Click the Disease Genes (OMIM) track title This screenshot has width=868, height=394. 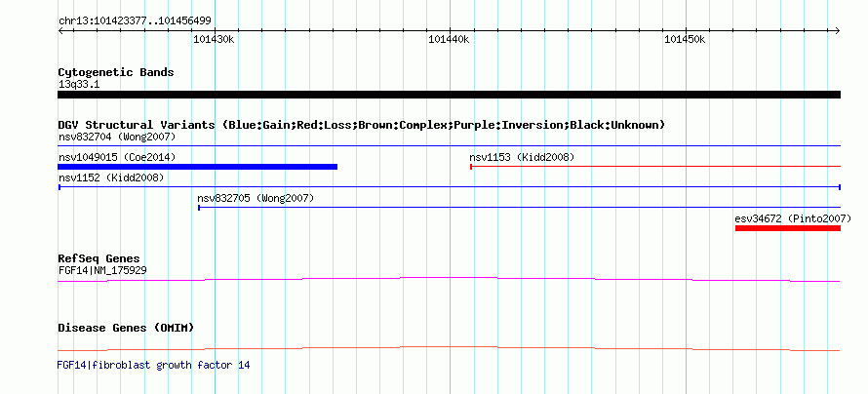pyautogui.click(x=126, y=328)
